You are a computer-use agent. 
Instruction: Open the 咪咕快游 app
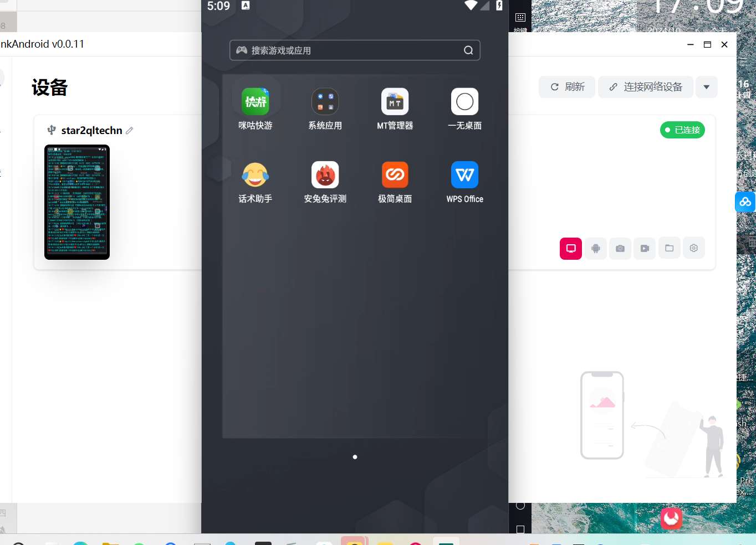(256, 102)
